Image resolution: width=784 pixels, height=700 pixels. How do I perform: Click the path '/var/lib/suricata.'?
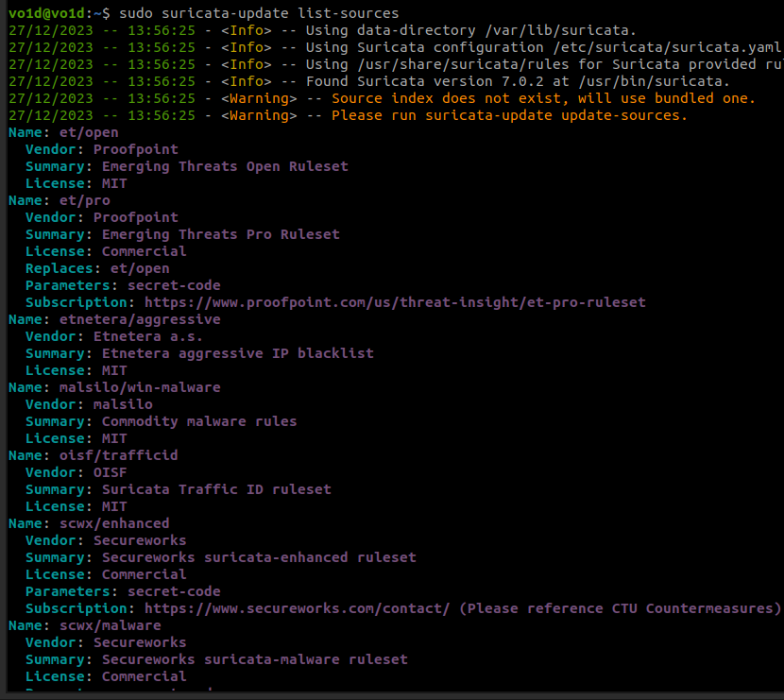[561, 30]
